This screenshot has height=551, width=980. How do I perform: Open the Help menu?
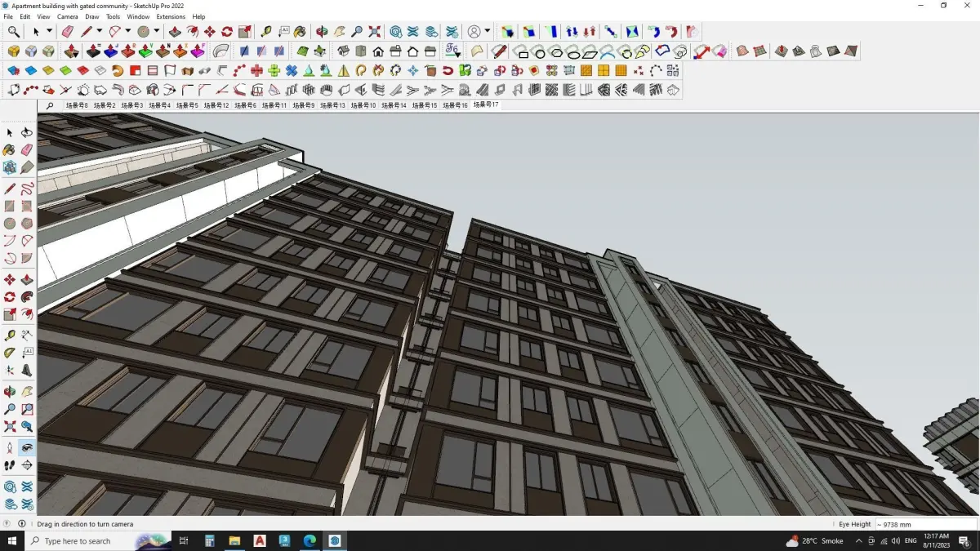[198, 16]
